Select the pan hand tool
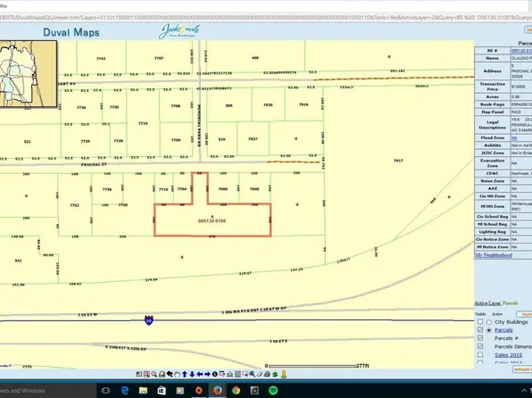The height and width of the screenshot is (398, 532). (x=178, y=374)
